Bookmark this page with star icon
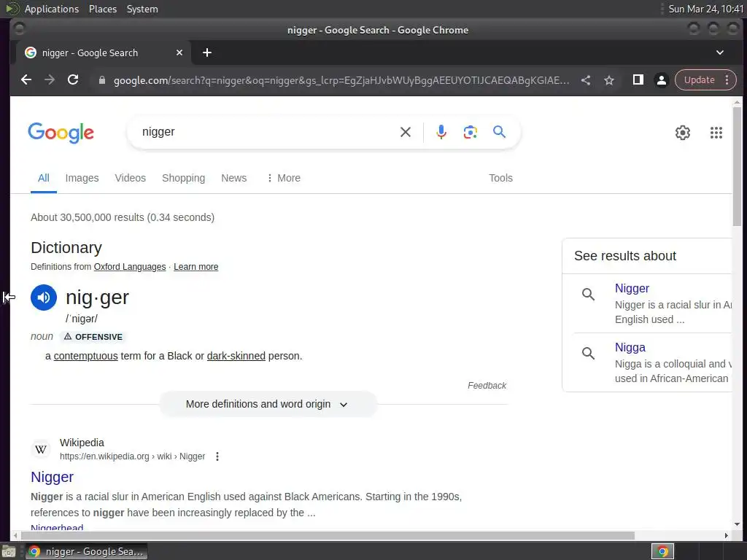 609,80
